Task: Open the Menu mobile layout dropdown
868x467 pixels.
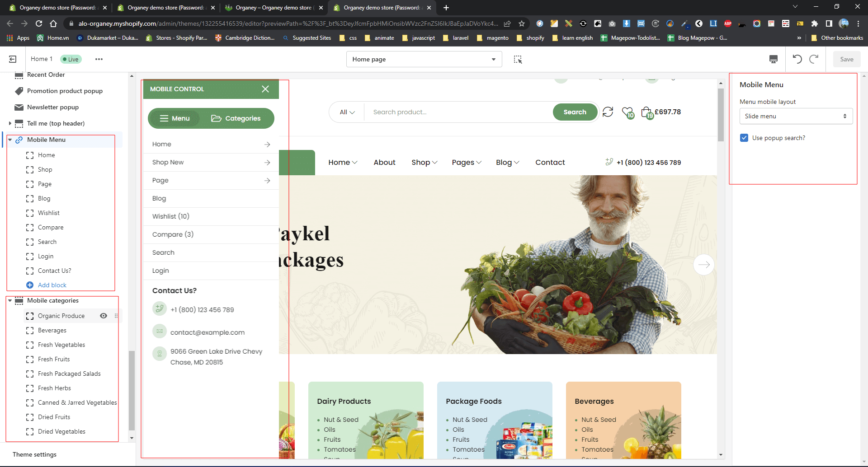Action: point(796,116)
